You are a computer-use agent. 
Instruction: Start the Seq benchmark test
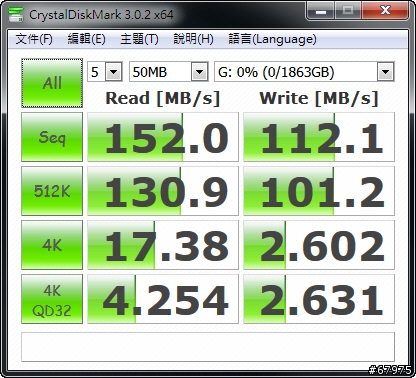point(52,137)
